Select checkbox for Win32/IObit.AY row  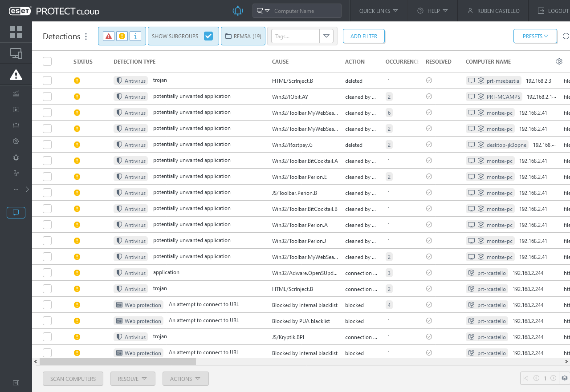(x=47, y=97)
